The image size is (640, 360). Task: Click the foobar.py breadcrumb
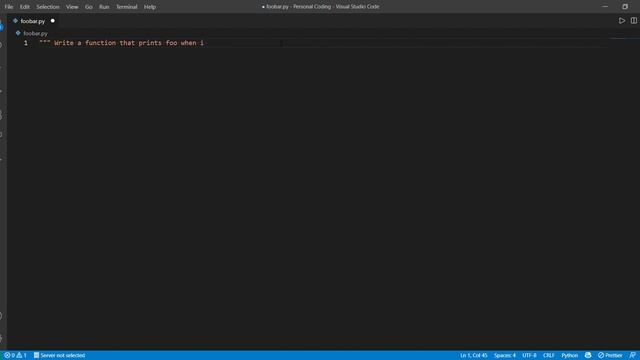[x=35, y=33]
